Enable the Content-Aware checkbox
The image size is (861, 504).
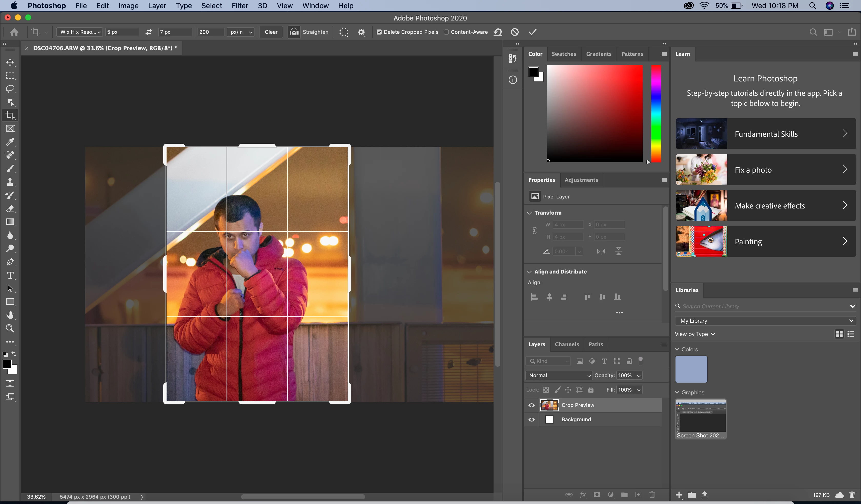click(446, 32)
